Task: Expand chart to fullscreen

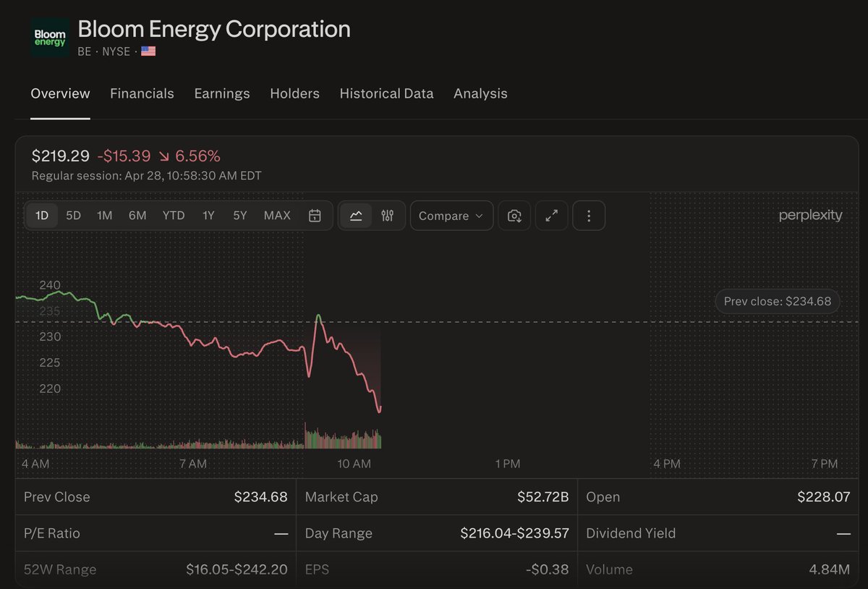Action: pos(551,216)
